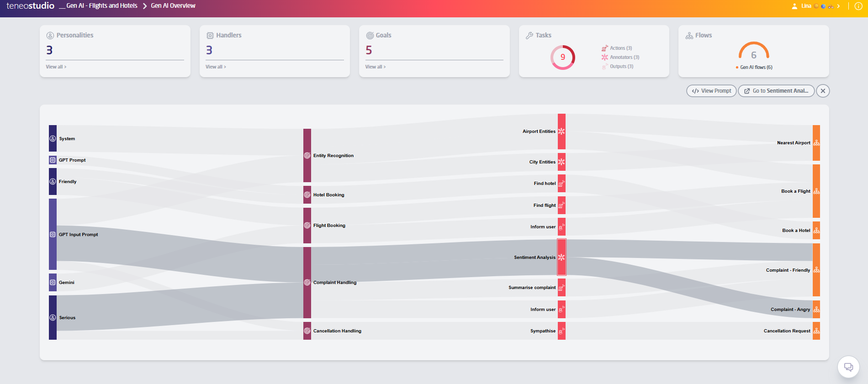Select the Gemini handler icon
The image size is (868, 384).
53,283
